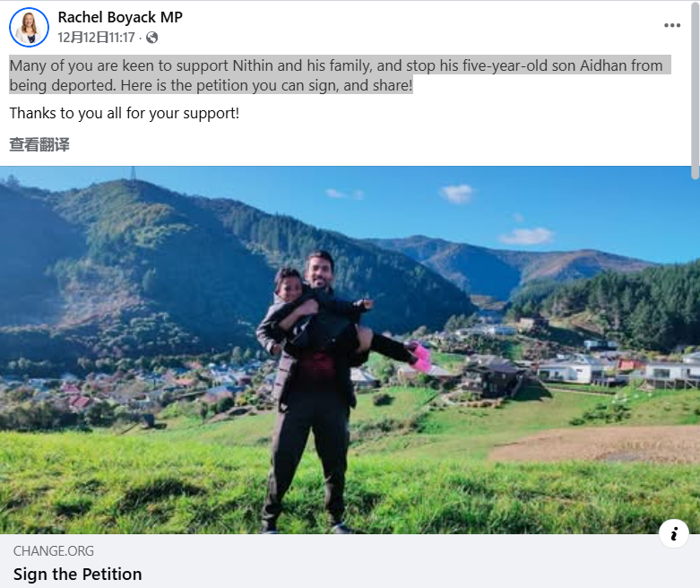Image resolution: width=700 pixels, height=588 pixels.
Task: Click Rachel Boyack MP's profile picture
Action: (29, 28)
